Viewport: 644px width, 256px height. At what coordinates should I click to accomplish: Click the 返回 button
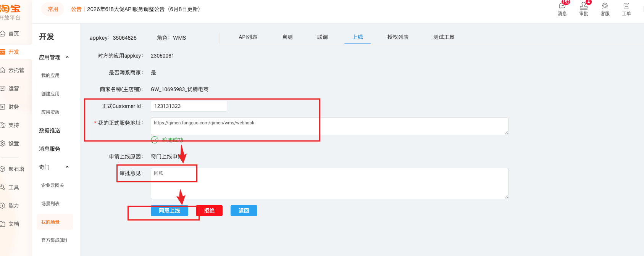(x=244, y=211)
